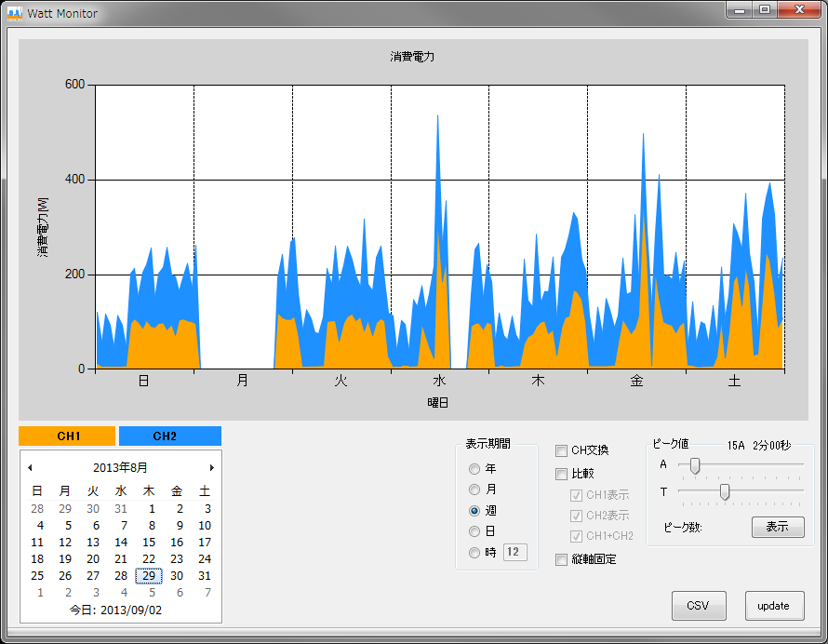Select August 15 in the calendar
The height and width of the screenshot is (644, 828).
tap(149, 543)
